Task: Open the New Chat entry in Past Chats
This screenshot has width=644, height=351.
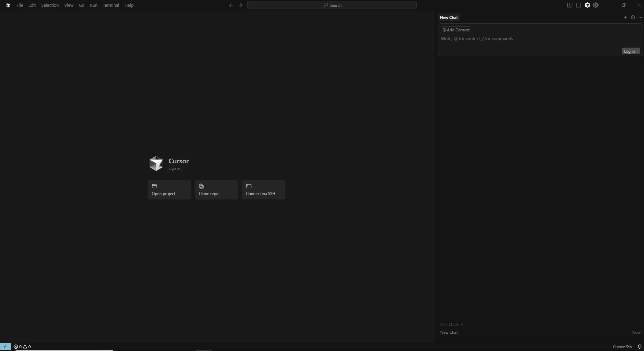Action: 540,332
